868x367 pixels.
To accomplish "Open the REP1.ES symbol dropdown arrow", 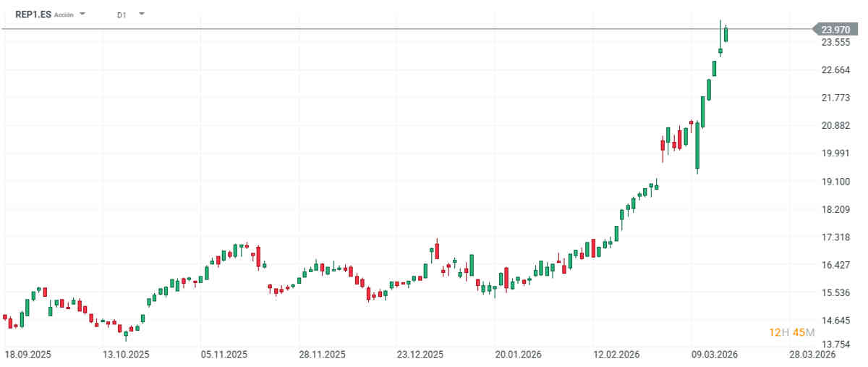I will pos(82,14).
